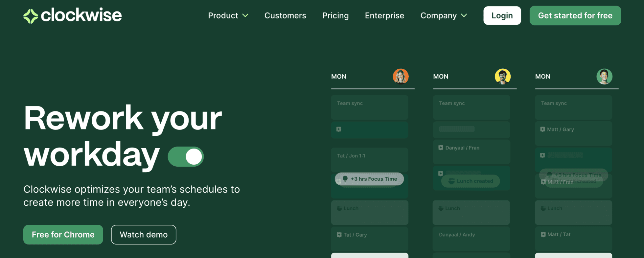The image size is (644, 258).
Task: Go to the Customers page
Action: pyautogui.click(x=285, y=15)
